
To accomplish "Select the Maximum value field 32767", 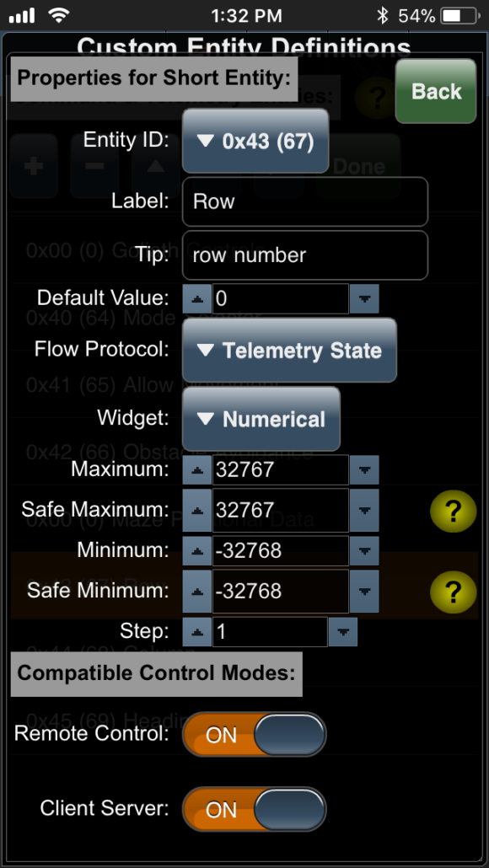I will [x=281, y=470].
